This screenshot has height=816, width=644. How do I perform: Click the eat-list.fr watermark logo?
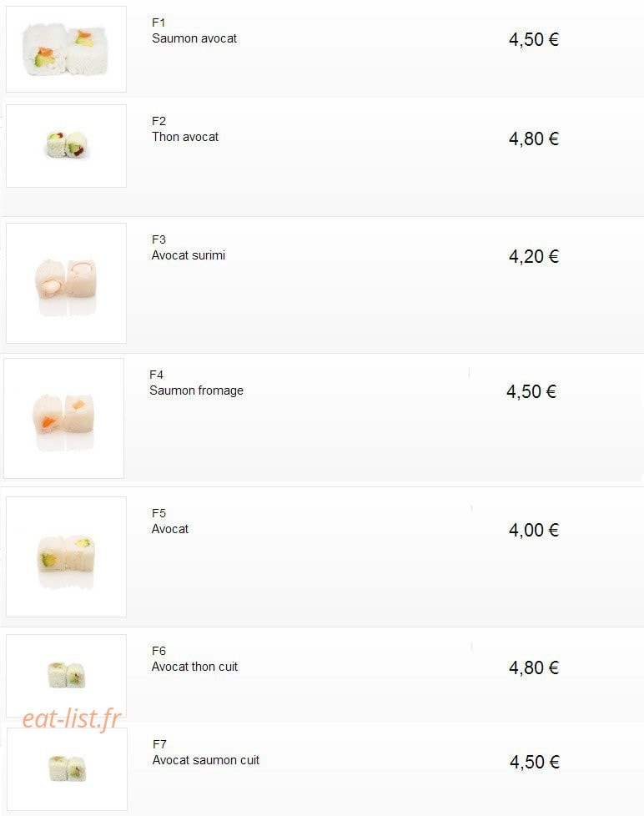click(x=72, y=719)
